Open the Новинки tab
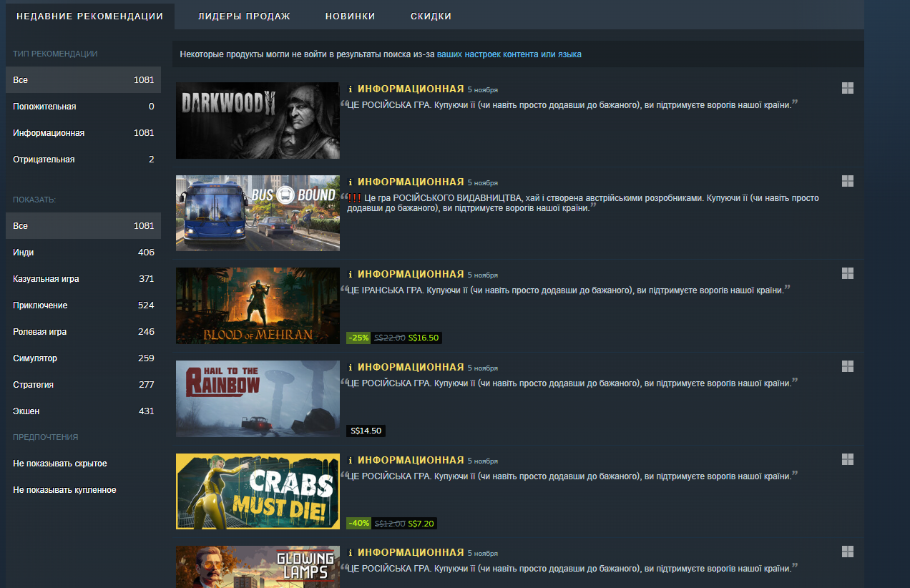The width and height of the screenshot is (910, 588). [x=350, y=16]
